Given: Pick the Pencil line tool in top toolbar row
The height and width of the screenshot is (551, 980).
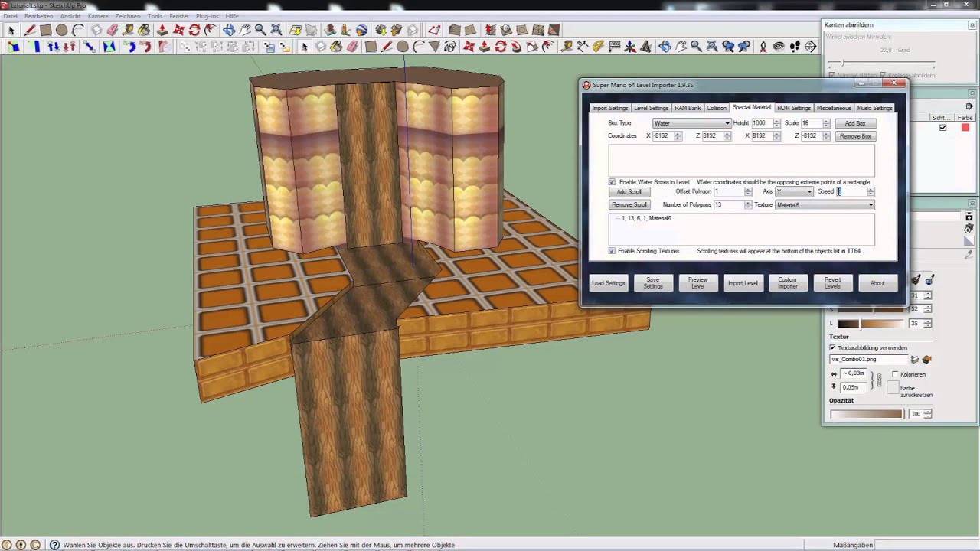Looking at the screenshot, I should pos(29,30).
